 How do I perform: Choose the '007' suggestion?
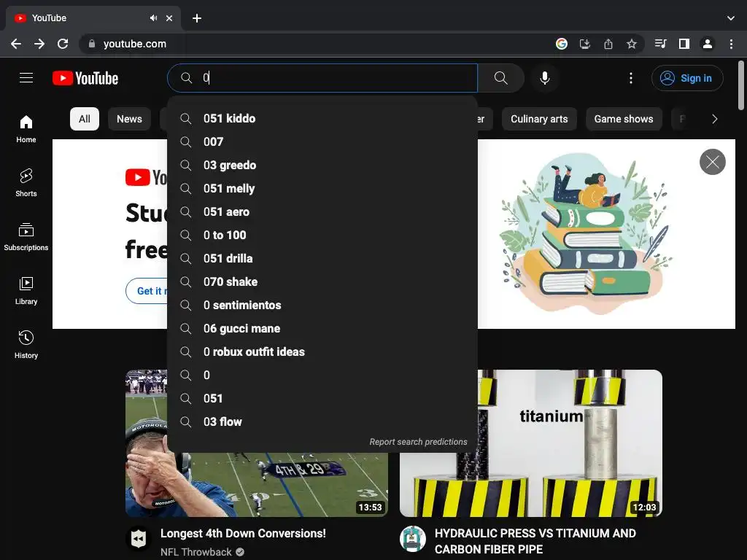(322, 142)
